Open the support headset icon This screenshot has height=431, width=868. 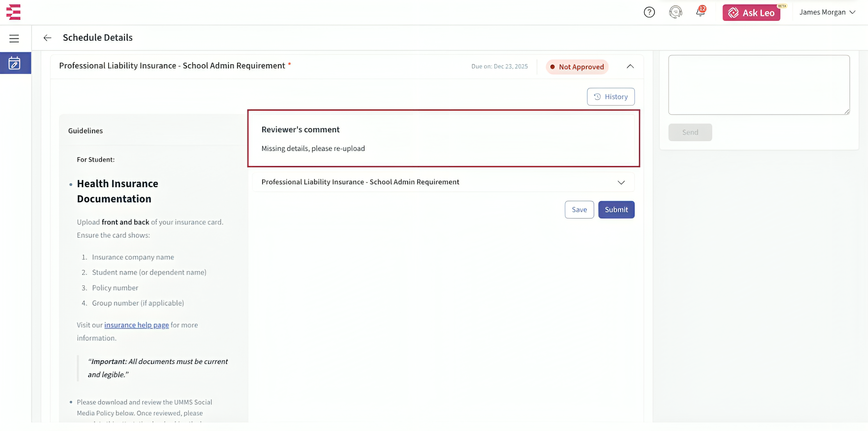click(675, 13)
